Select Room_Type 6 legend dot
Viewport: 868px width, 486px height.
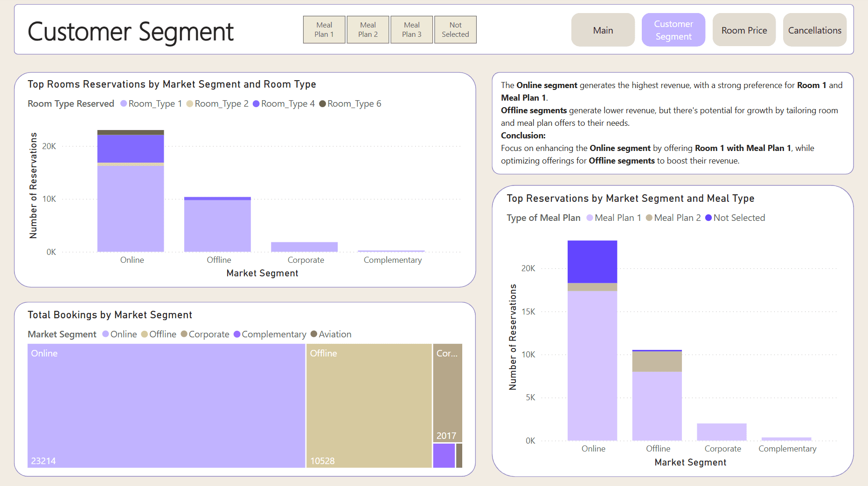pos(323,104)
